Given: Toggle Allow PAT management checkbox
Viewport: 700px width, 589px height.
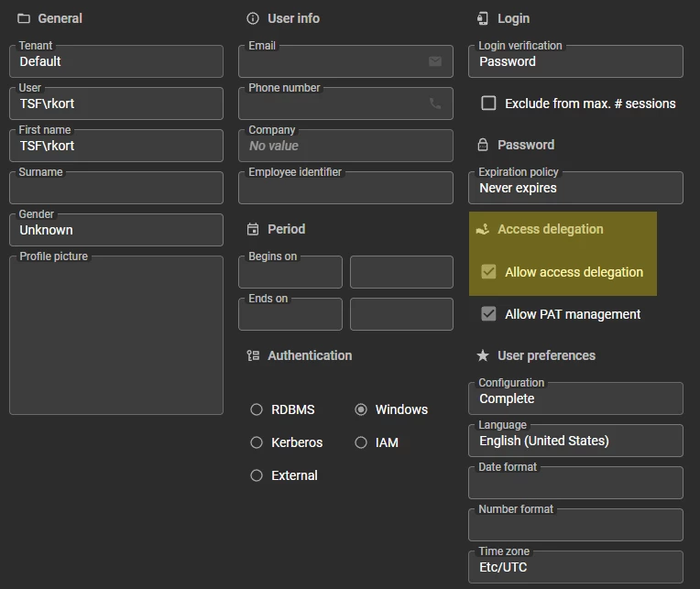Looking at the screenshot, I should coord(488,313).
